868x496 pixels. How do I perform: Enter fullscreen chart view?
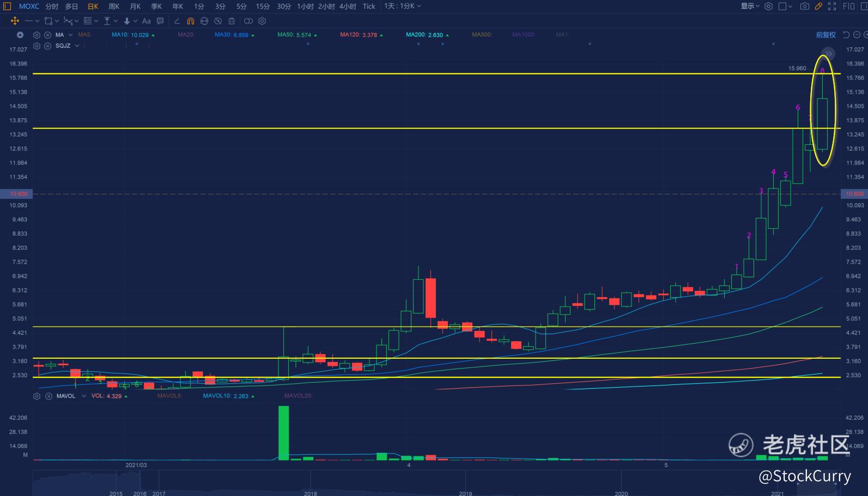[x=832, y=6]
